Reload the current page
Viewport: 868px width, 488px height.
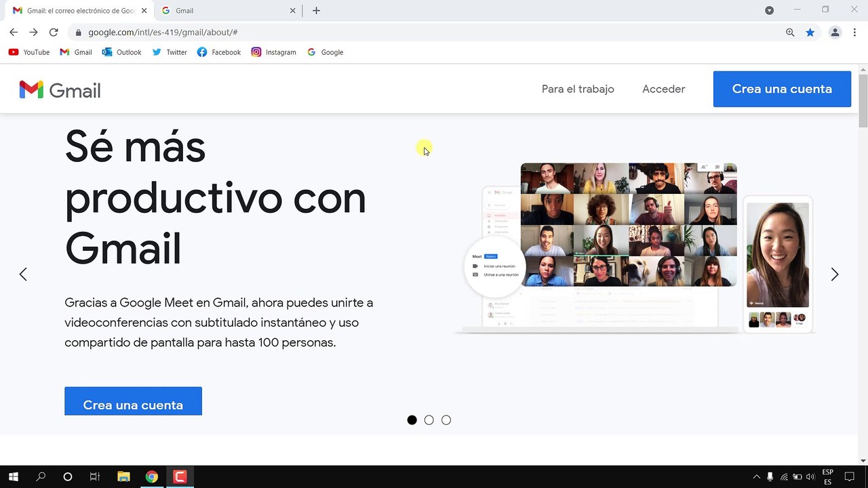pyautogui.click(x=54, y=32)
